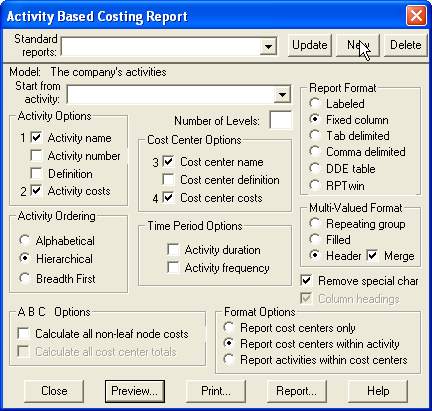This screenshot has height=411, width=432.
Task: Check Calculate all non-leaf node costs
Action: coord(24,333)
